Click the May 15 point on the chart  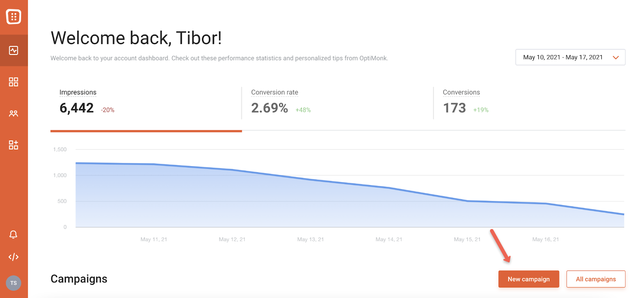click(467, 201)
